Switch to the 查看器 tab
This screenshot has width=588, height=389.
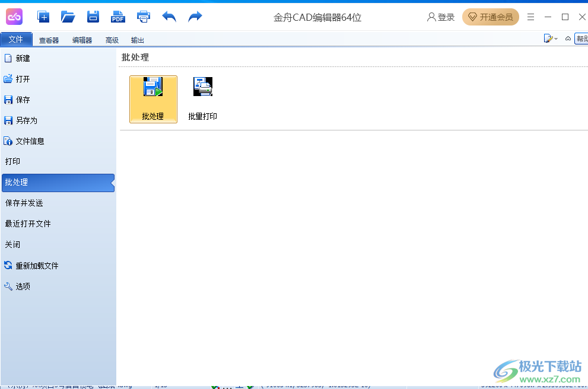(49, 40)
